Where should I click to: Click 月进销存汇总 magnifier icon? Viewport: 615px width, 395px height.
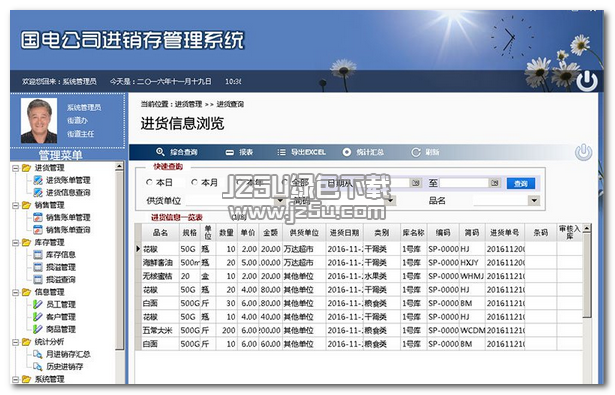point(38,354)
